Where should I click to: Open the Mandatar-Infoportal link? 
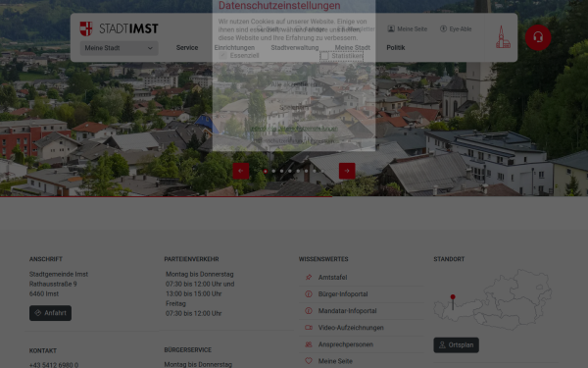[347, 310]
